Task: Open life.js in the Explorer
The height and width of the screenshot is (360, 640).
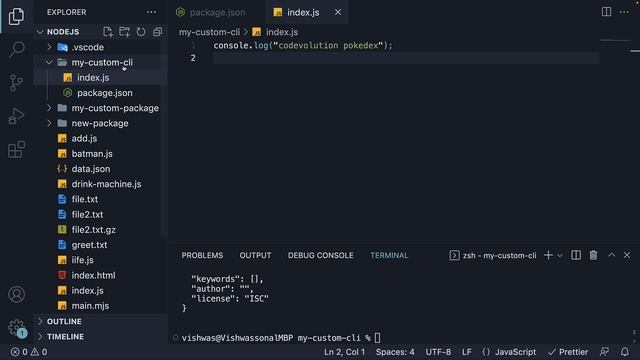Action: [100, 260]
